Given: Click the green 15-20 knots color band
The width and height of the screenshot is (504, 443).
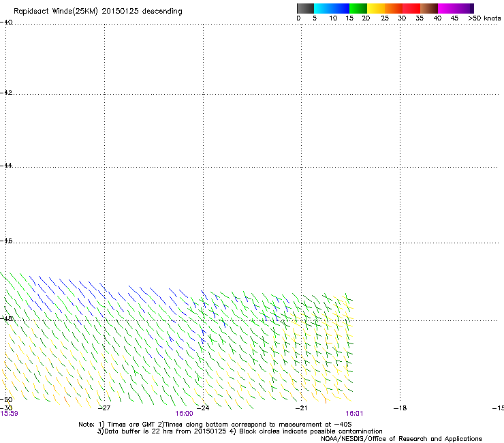Looking at the screenshot, I should (x=358, y=8).
